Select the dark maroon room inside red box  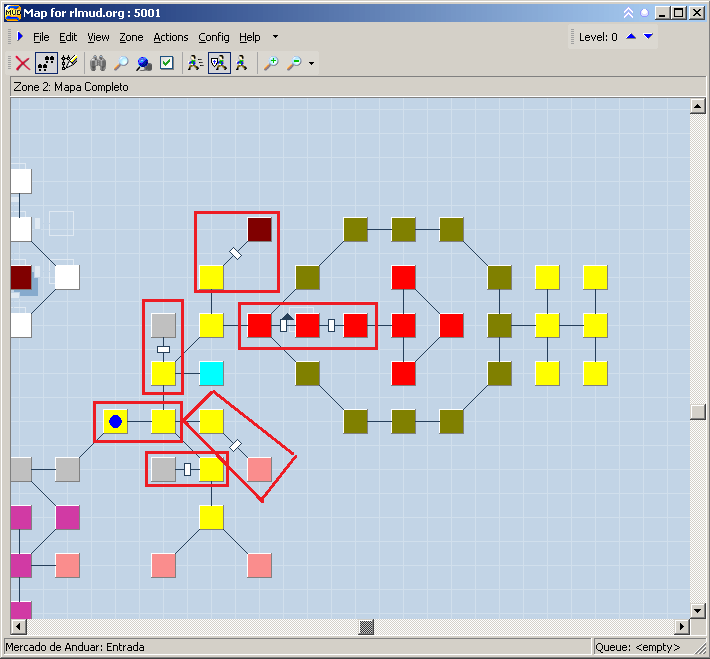[x=259, y=230]
